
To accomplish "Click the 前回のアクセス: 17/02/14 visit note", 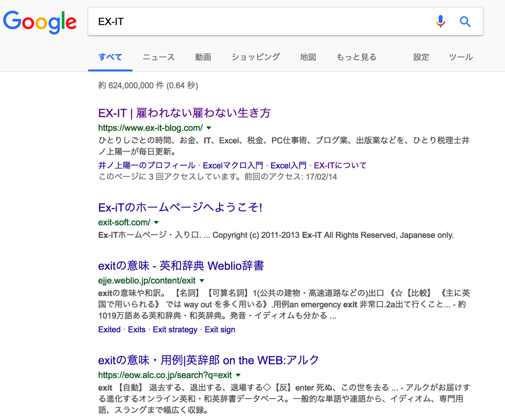I will tap(290, 177).
